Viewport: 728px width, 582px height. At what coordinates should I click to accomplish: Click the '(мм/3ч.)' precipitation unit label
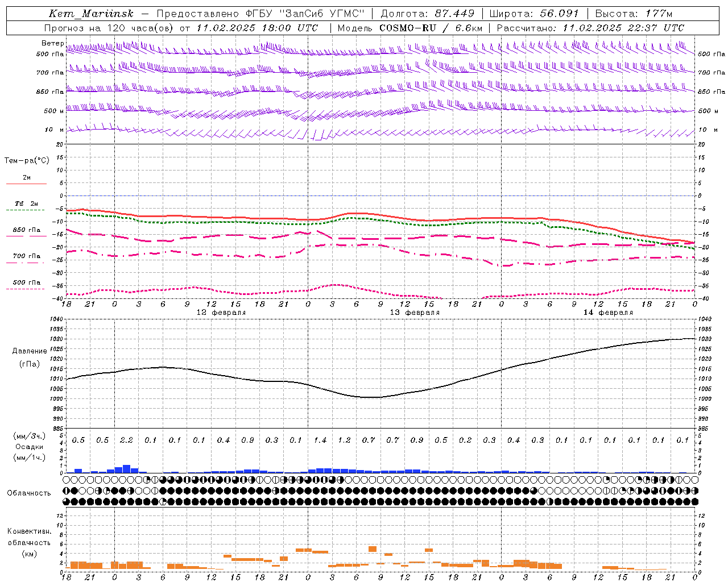(x=28, y=436)
